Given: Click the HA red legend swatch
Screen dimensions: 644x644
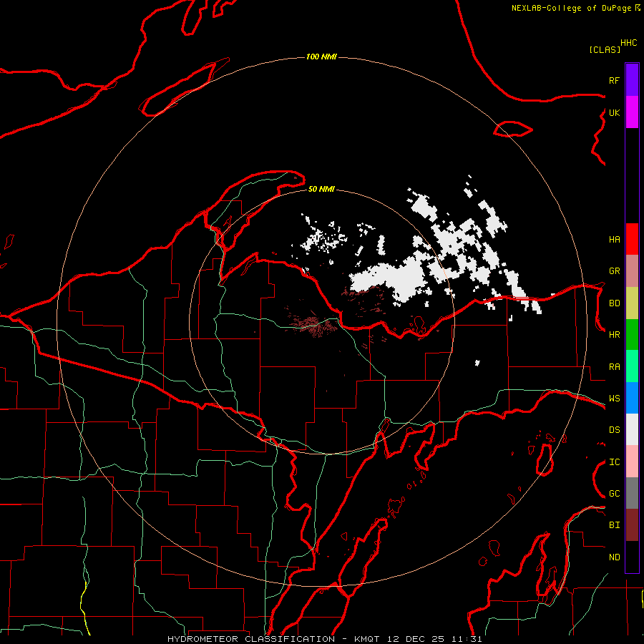Looking at the screenshot, I should coord(632,239).
